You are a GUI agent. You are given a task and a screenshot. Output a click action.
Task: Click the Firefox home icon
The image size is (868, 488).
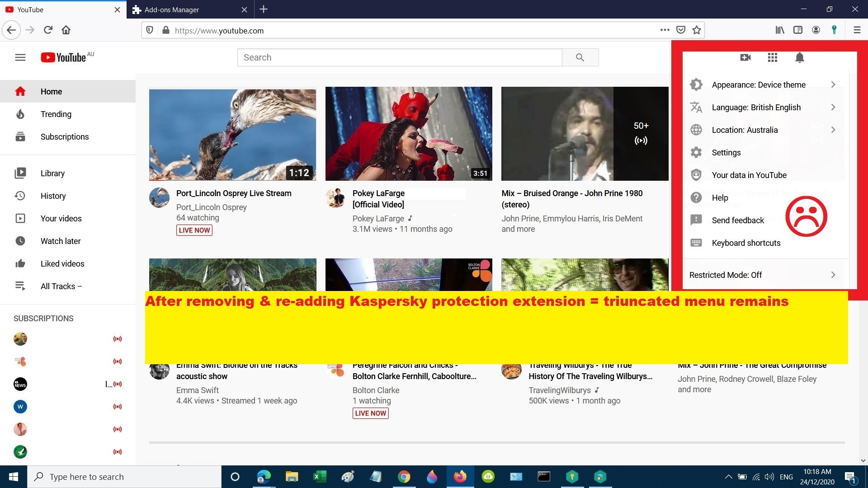(x=66, y=30)
